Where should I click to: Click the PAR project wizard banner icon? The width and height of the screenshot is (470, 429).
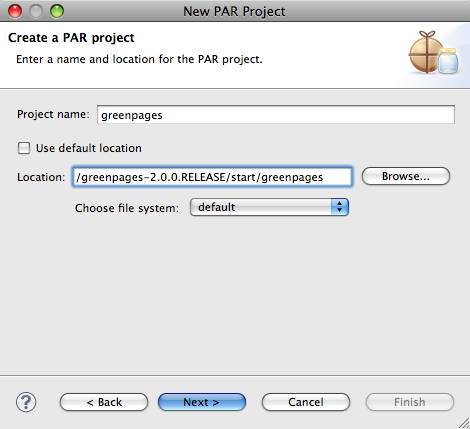(434, 52)
